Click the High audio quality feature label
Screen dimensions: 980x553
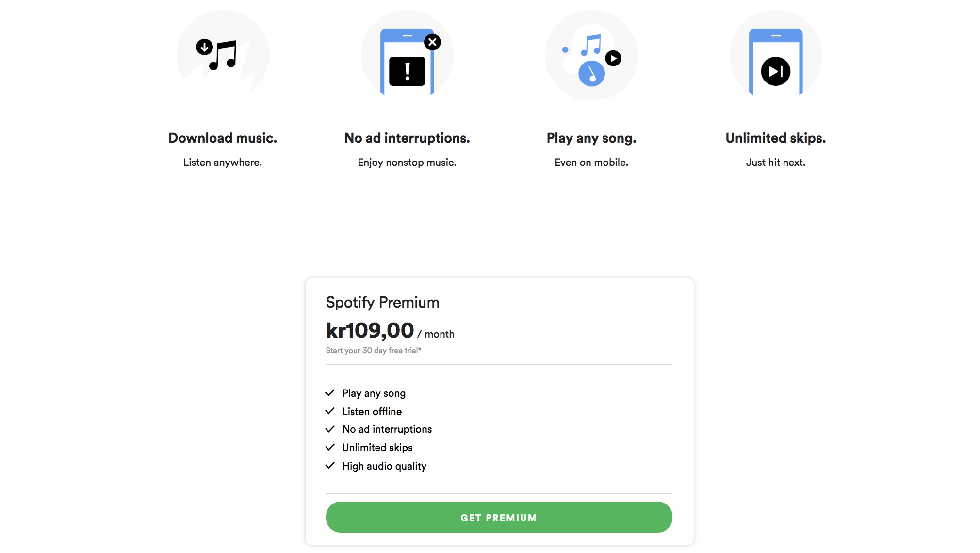tap(384, 466)
